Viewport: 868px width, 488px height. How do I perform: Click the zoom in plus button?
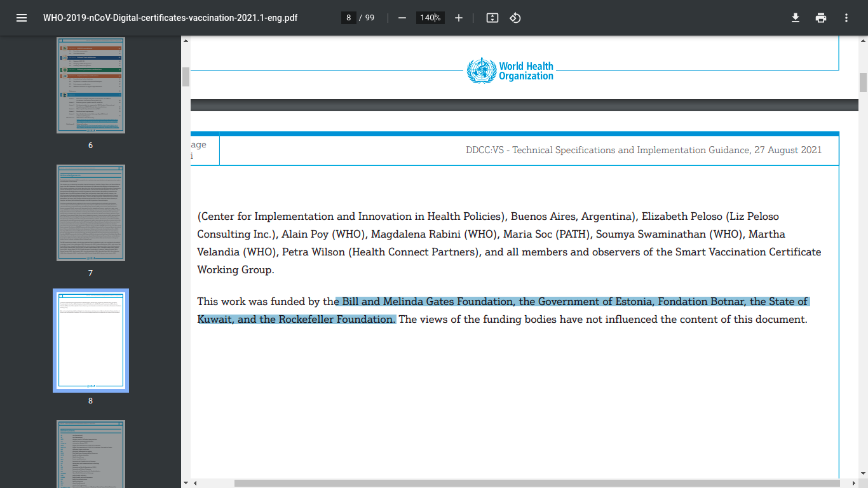click(459, 18)
